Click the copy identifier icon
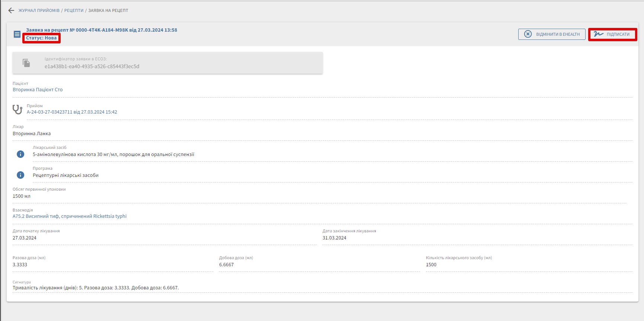The image size is (644, 321). point(26,63)
